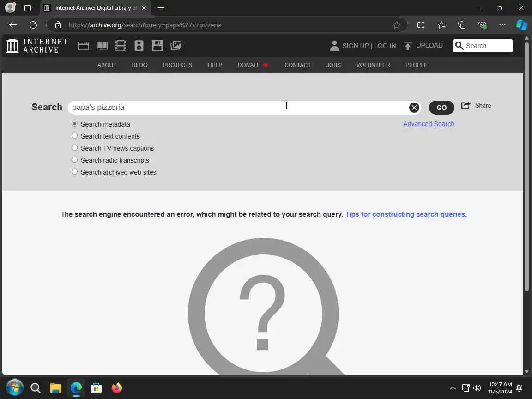Screen dimensions: 532x399
Task: Open the Images collection icon
Action: point(176,45)
